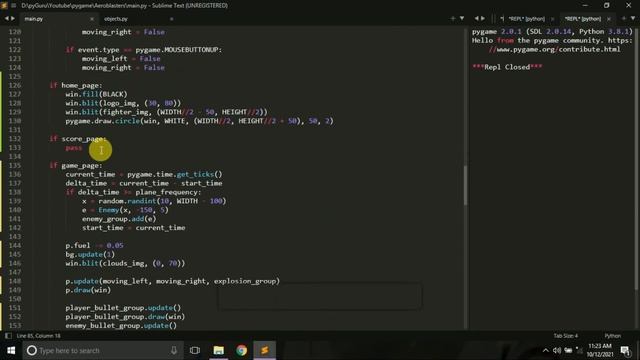Open Google Chrome from taskbar
The height and width of the screenshot is (360, 640).
point(242,350)
